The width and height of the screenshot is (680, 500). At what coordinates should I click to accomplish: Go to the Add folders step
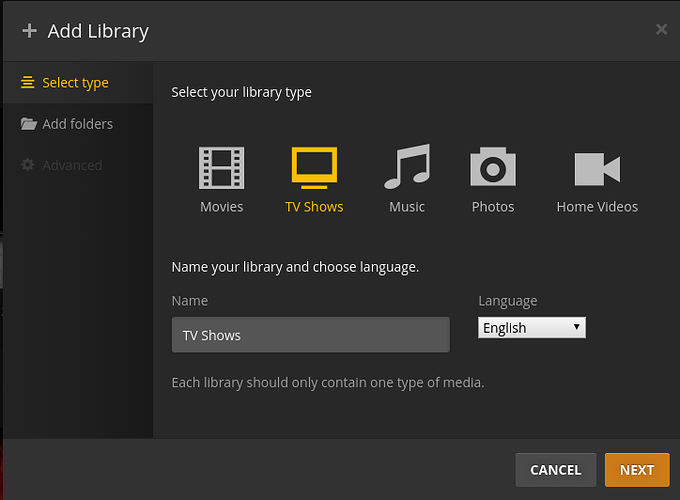pos(77,124)
